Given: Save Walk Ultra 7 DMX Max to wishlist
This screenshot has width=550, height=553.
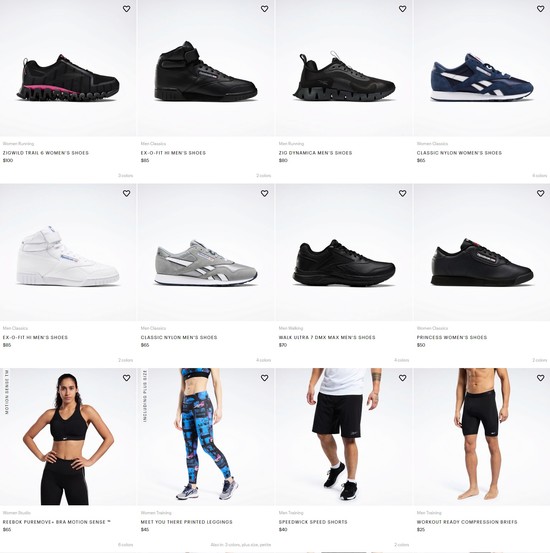Looking at the screenshot, I should [x=402, y=193].
